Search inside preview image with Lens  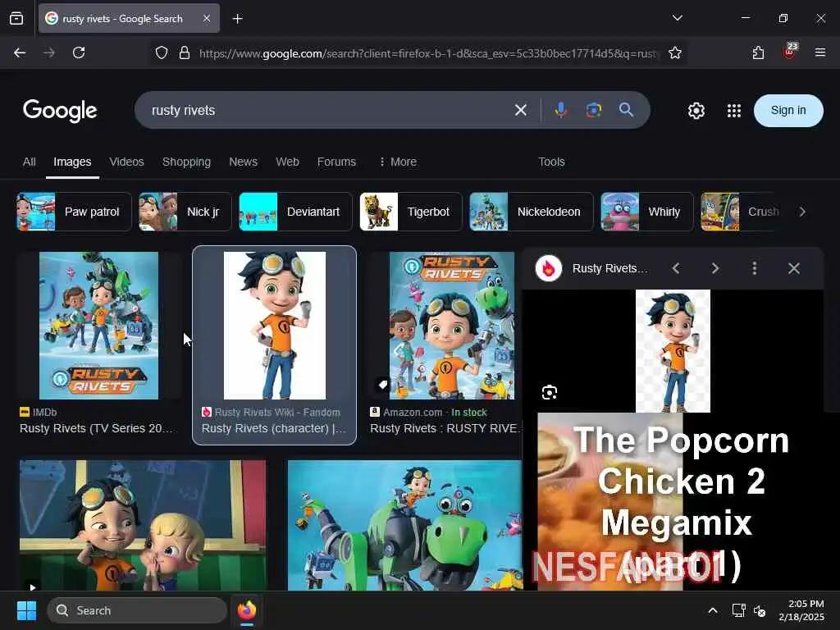549,393
